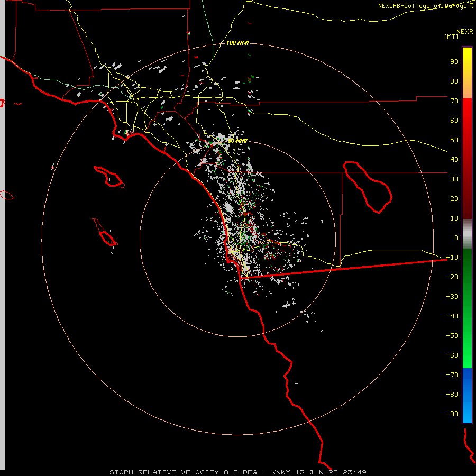Click the -70 value on the velocity scale
Image resolution: width=476 pixels, height=476 pixels.
452,374
